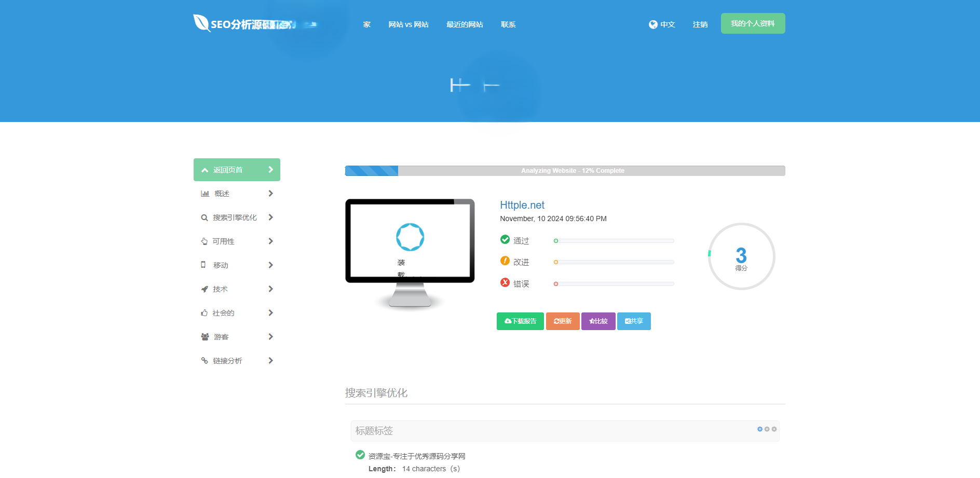Select the 可用性 sidebar label
This screenshot has width=980, height=478.
click(x=223, y=241)
